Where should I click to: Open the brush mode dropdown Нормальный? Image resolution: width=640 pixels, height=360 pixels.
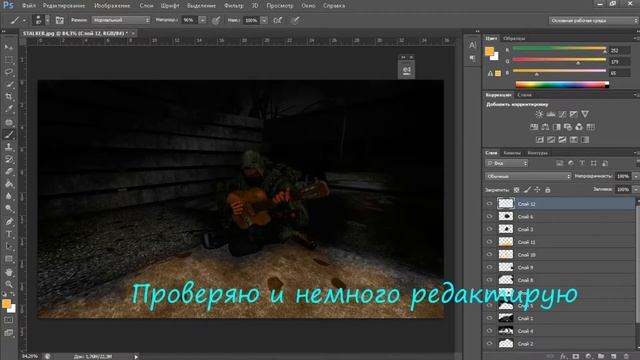[x=121, y=20]
